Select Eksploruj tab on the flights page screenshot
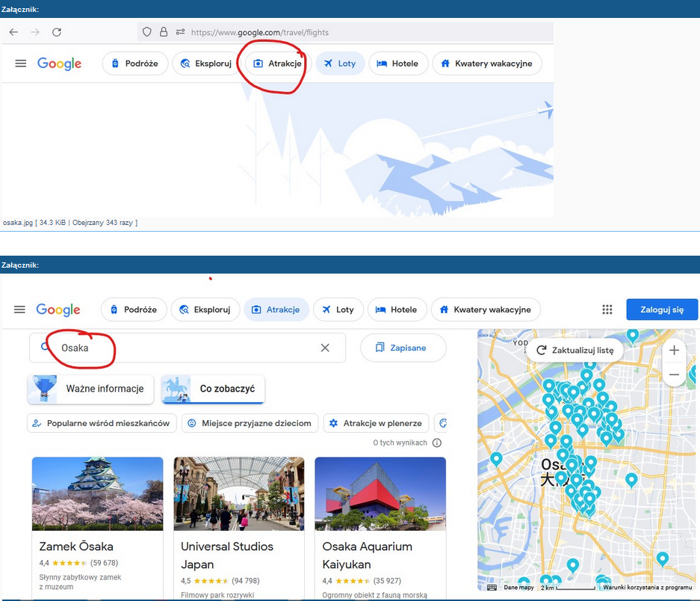The height and width of the screenshot is (601, 700). click(x=206, y=64)
